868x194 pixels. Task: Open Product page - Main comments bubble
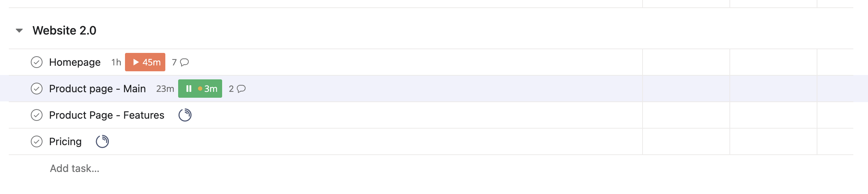coord(241,89)
